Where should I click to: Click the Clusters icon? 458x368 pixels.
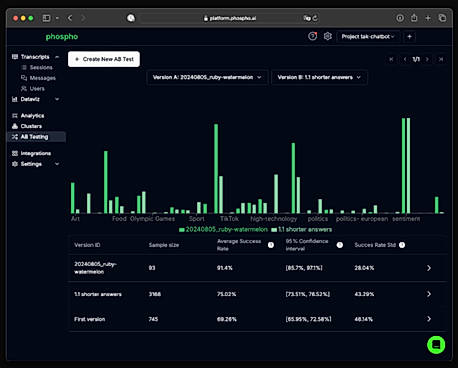pyautogui.click(x=15, y=126)
